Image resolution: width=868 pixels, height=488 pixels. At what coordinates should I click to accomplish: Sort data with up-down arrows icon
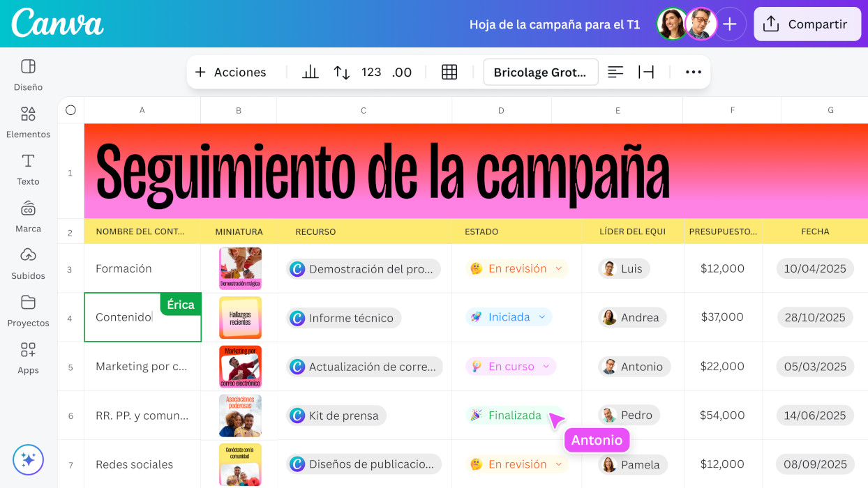click(x=341, y=72)
